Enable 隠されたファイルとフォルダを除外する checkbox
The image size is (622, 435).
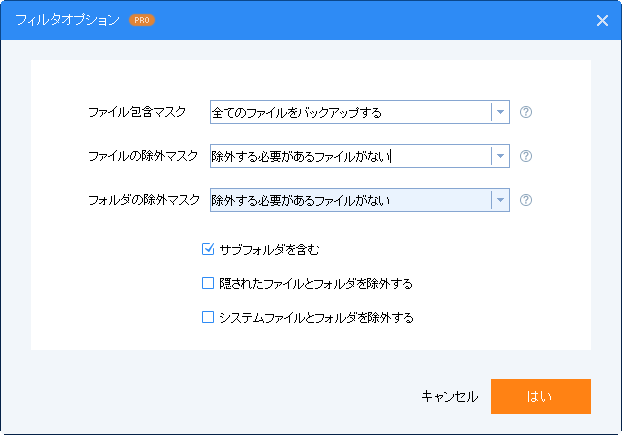click(208, 283)
